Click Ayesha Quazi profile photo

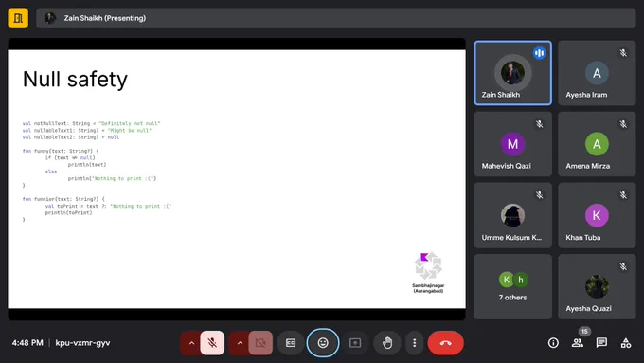(x=597, y=286)
